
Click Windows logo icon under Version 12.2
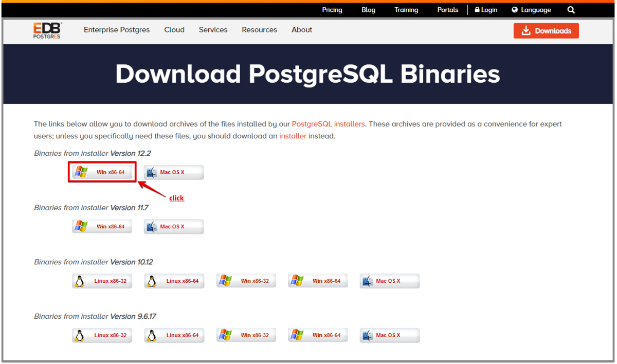[x=81, y=172]
